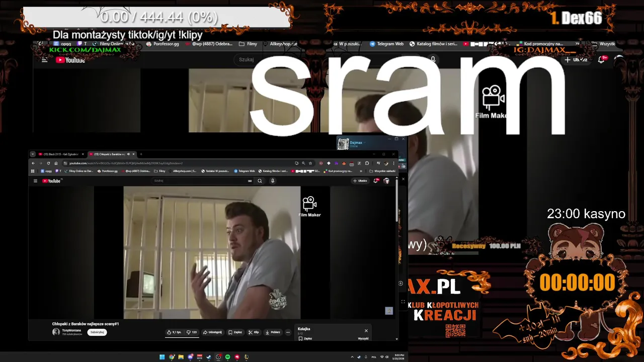Open the tab search dropdown arrow
This screenshot has height=362, width=644.
click(x=33, y=154)
